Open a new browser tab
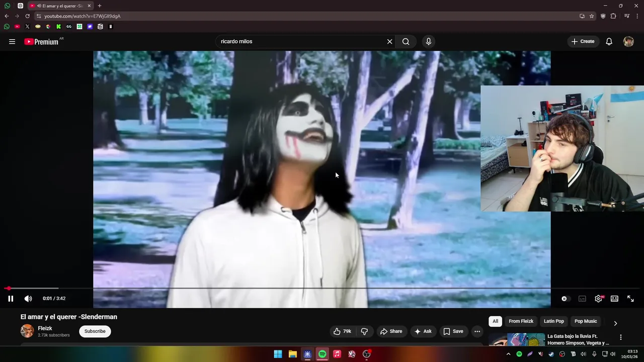The width and height of the screenshot is (644, 362). click(100, 6)
